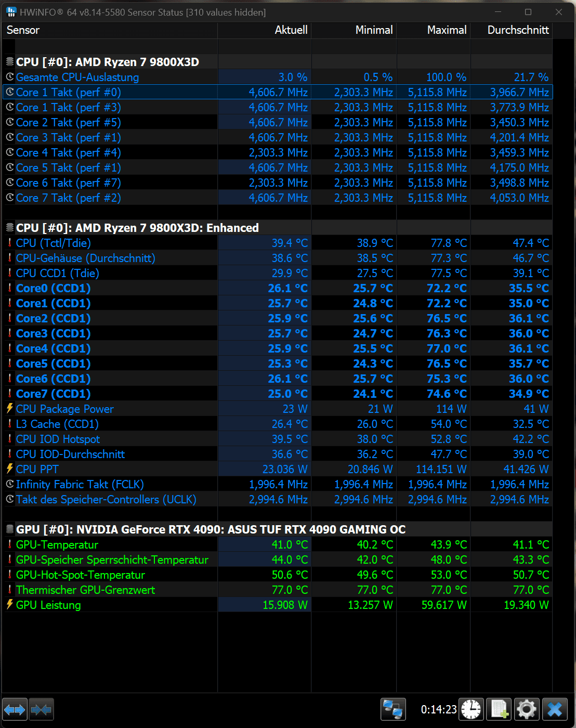
Task: Click the lightning icon beside GPU Leistung
Action: 9,605
